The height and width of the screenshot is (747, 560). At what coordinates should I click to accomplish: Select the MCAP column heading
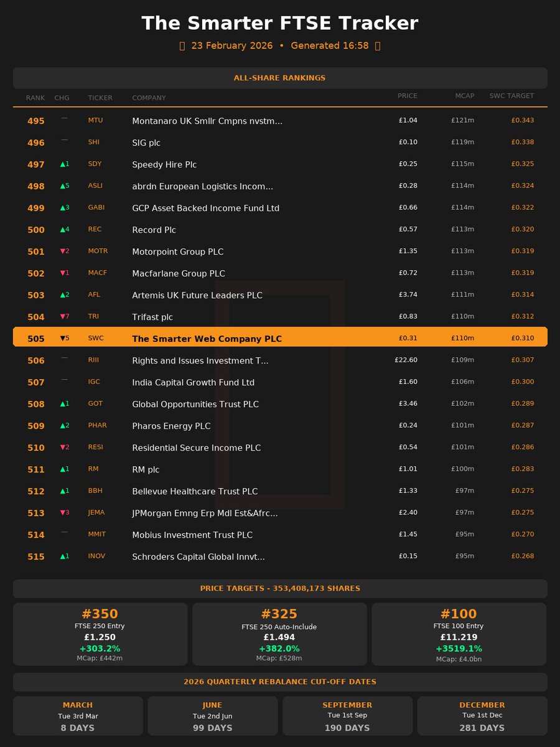[x=464, y=96]
